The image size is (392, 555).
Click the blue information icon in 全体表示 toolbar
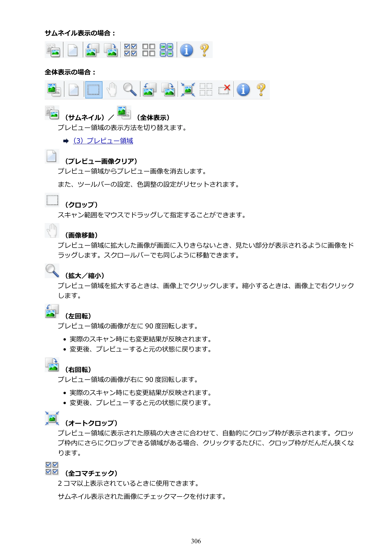pos(243,90)
